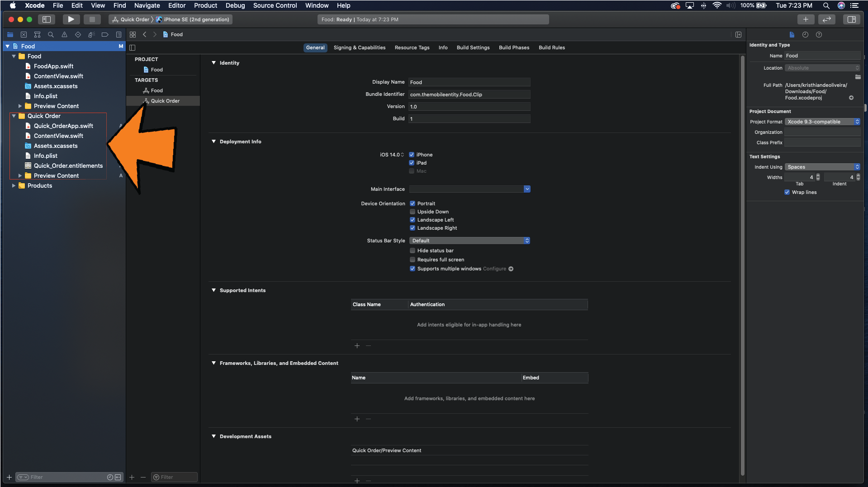This screenshot has width=868, height=487.
Task: Open the Status Bar Style dropdown
Action: coord(470,241)
